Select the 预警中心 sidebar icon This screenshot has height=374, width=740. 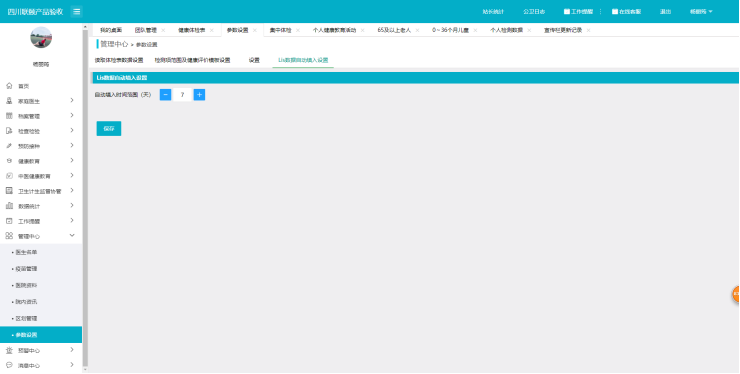click(x=9, y=350)
